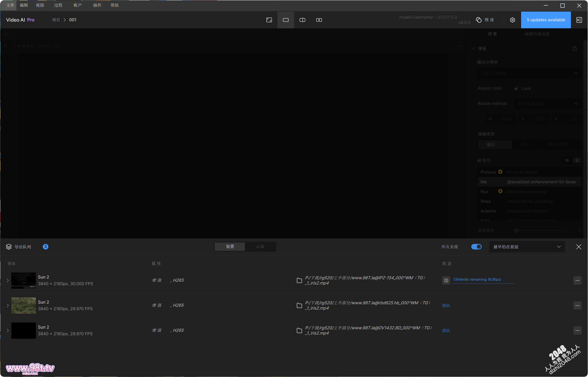The height and width of the screenshot is (377, 588).
Task: Select side-by-side view icon
Action: (319, 20)
